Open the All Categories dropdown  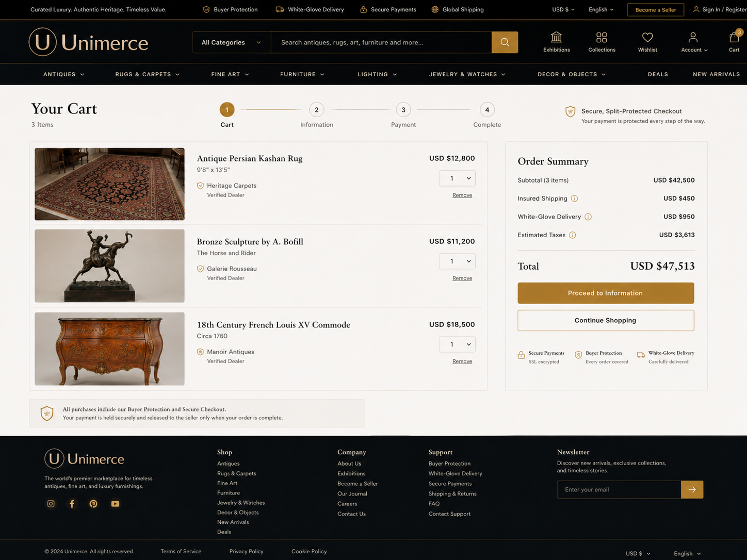coord(232,42)
